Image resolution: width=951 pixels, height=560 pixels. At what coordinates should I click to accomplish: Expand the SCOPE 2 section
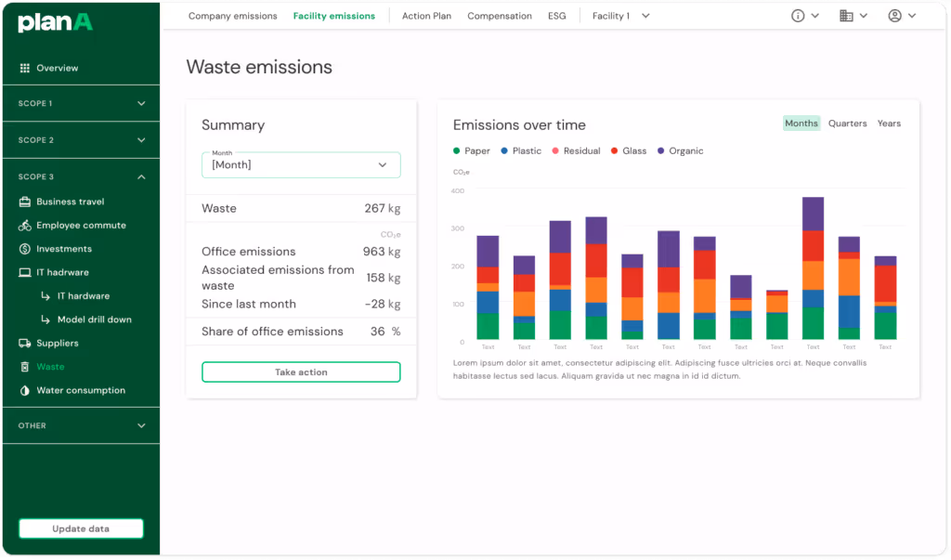click(x=82, y=140)
